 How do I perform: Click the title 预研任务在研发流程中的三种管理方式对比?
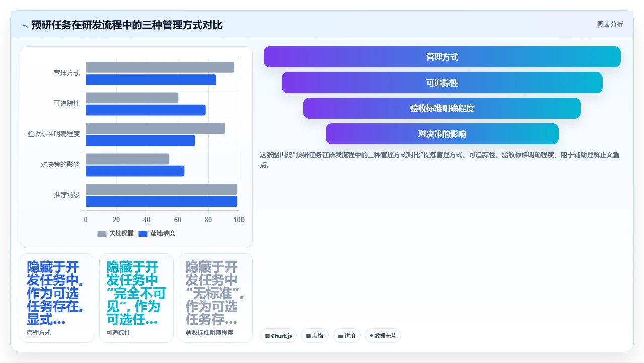pos(127,25)
